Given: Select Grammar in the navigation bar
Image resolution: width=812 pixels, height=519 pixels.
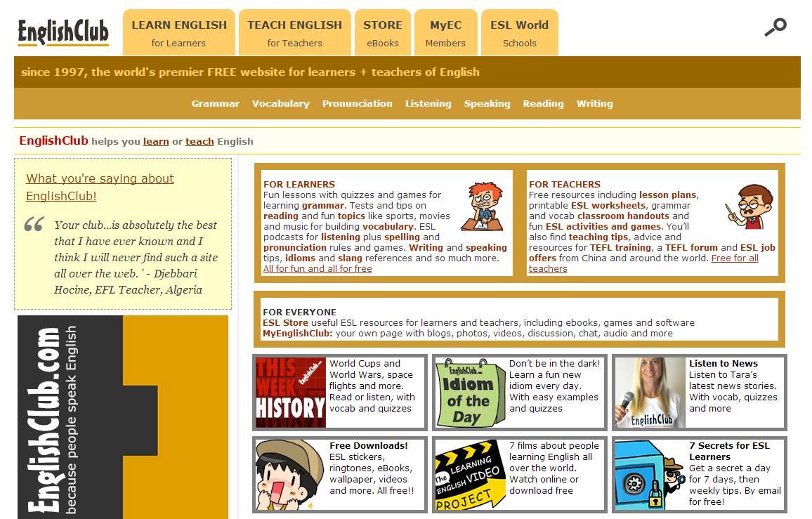Looking at the screenshot, I should click(216, 103).
